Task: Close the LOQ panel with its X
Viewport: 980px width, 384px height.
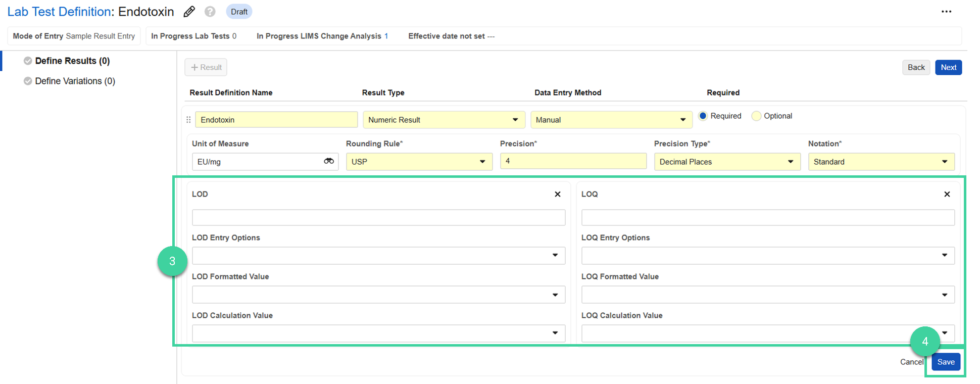Action: click(x=947, y=194)
